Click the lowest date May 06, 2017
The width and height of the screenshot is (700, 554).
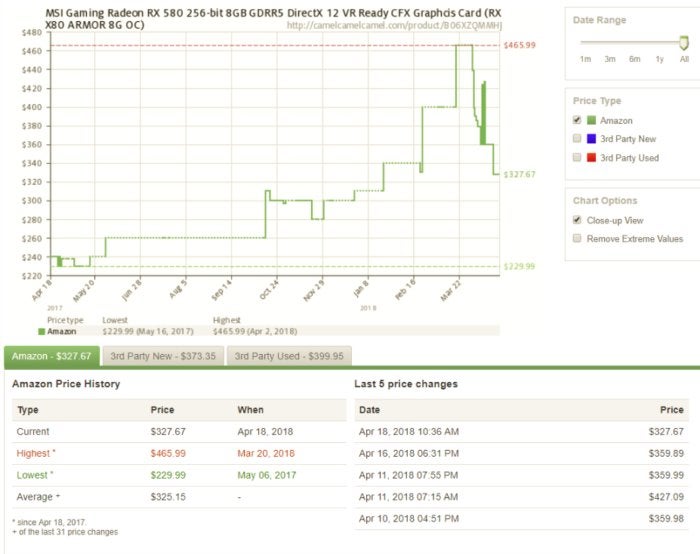267,475
